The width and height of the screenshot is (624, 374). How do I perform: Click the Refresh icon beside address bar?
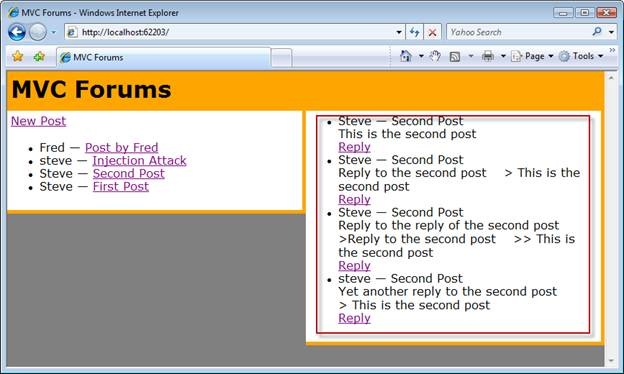[x=415, y=32]
